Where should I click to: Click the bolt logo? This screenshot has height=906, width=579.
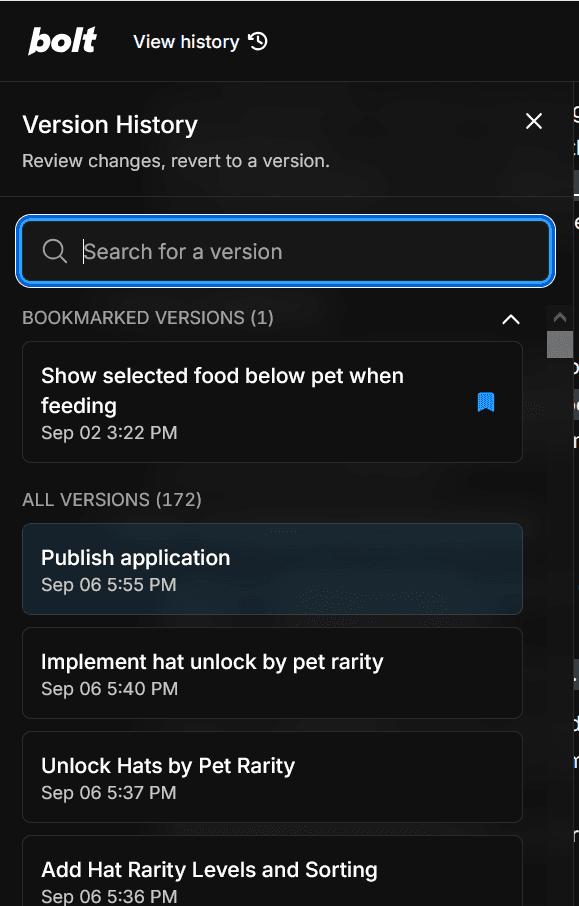pyautogui.click(x=62, y=41)
